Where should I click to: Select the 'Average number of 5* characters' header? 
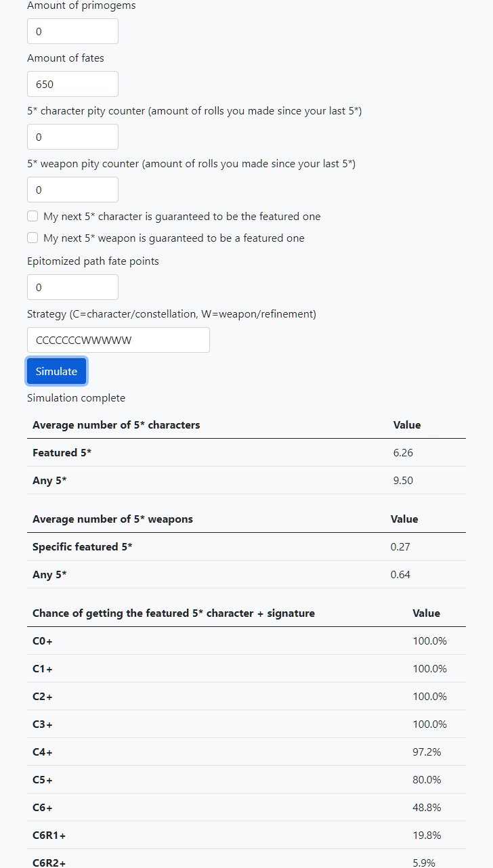(116, 425)
